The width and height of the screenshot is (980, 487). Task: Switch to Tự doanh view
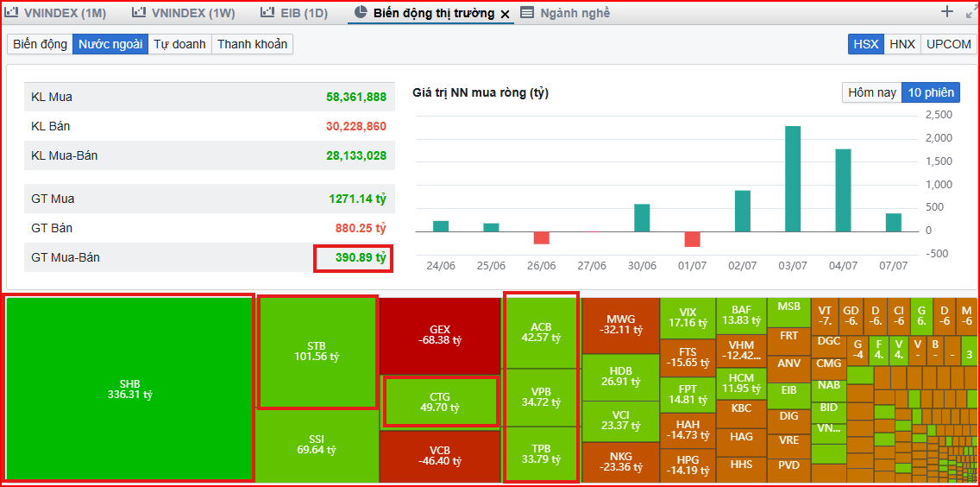point(180,44)
